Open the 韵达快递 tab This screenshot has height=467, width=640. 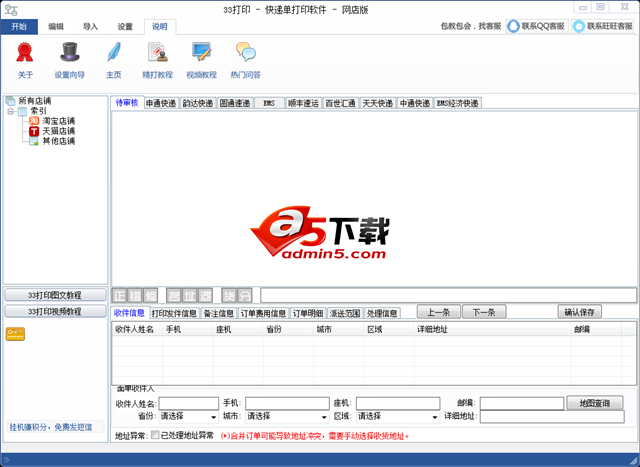(x=198, y=103)
